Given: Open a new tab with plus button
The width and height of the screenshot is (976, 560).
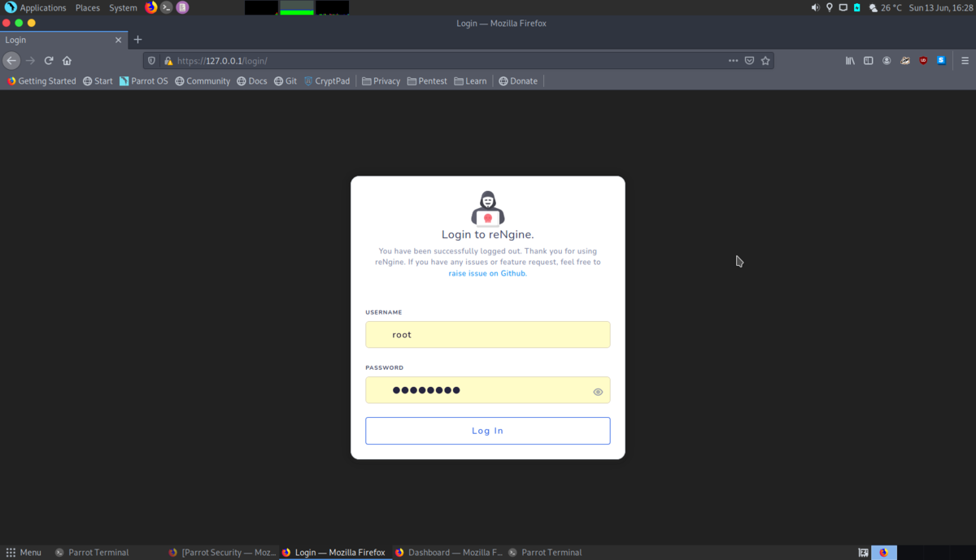Looking at the screenshot, I should click(137, 39).
